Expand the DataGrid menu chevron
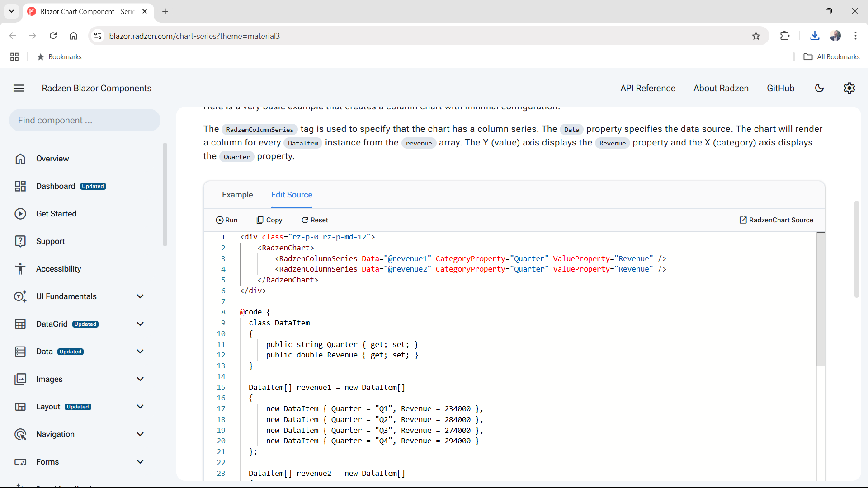Image resolution: width=868 pixels, height=488 pixels. 140,324
